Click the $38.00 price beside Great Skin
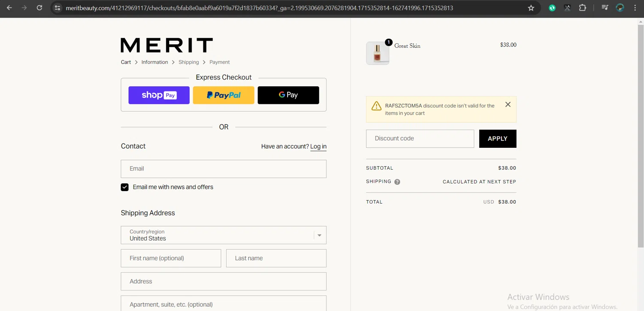 508,45
